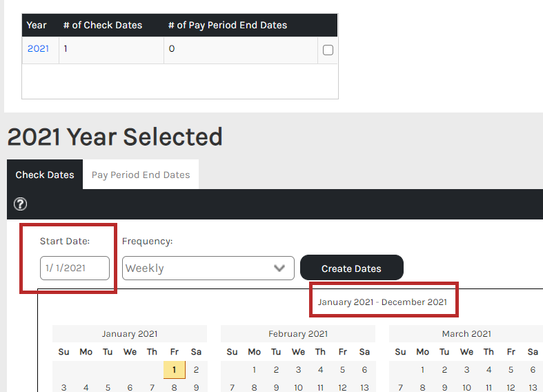Select February 1 in the calendar

click(254, 370)
